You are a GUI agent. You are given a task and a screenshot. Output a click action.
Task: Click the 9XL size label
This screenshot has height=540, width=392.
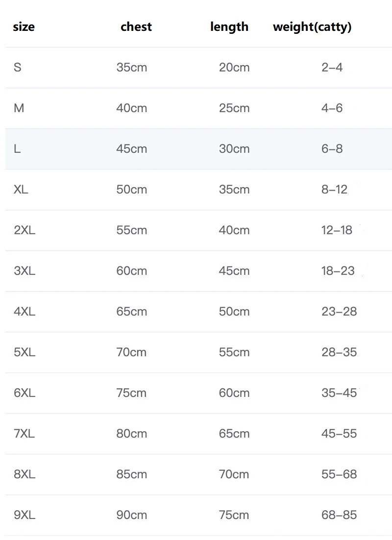tap(24, 515)
